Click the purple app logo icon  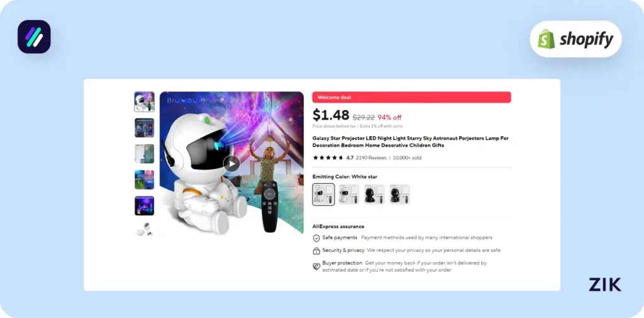tap(34, 37)
